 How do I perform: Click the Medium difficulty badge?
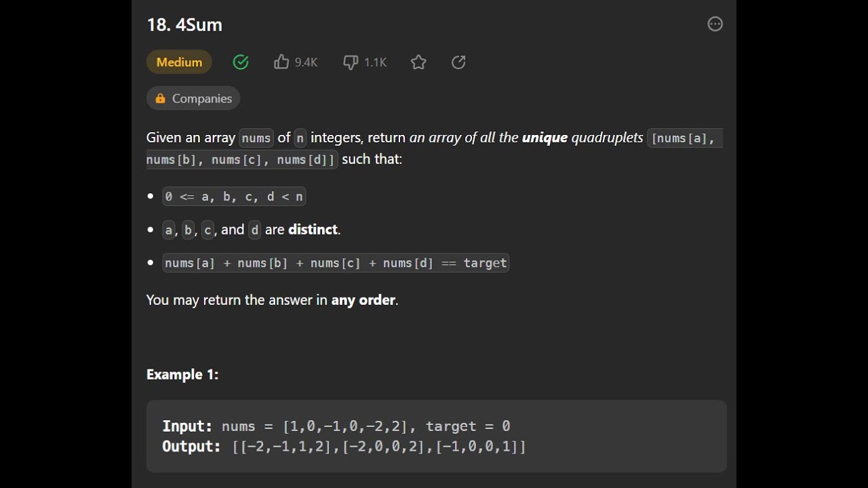[x=179, y=62]
